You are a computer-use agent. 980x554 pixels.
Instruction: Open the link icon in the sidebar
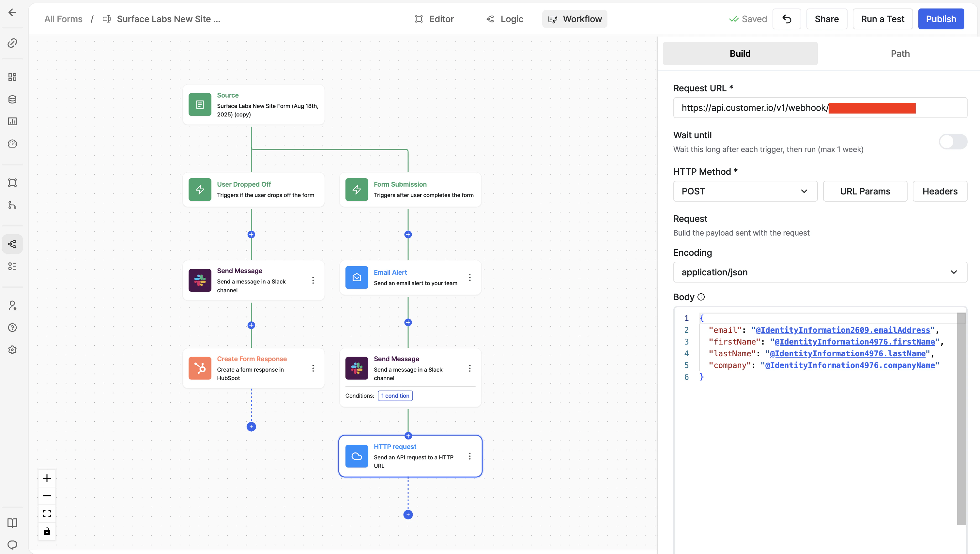point(12,43)
